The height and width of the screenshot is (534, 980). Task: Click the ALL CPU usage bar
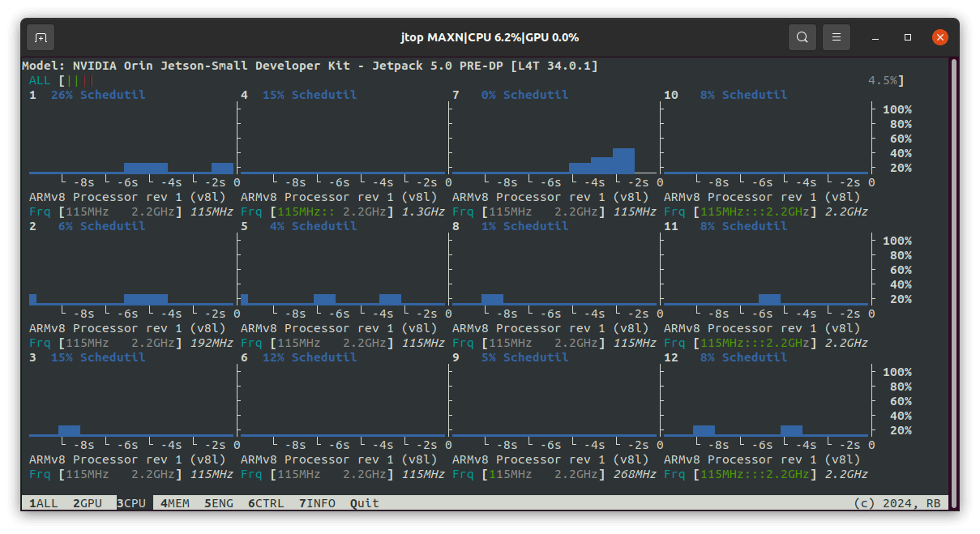click(x=466, y=80)
